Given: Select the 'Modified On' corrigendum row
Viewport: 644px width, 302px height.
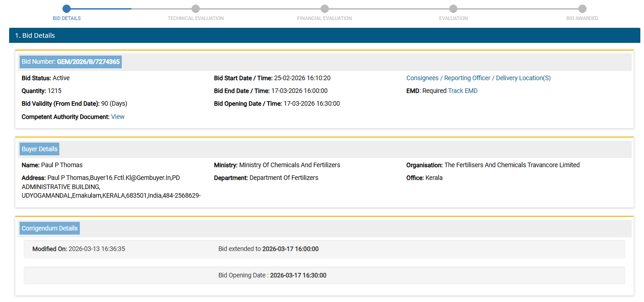Looking at the screenshot, I should pos(324,249).
